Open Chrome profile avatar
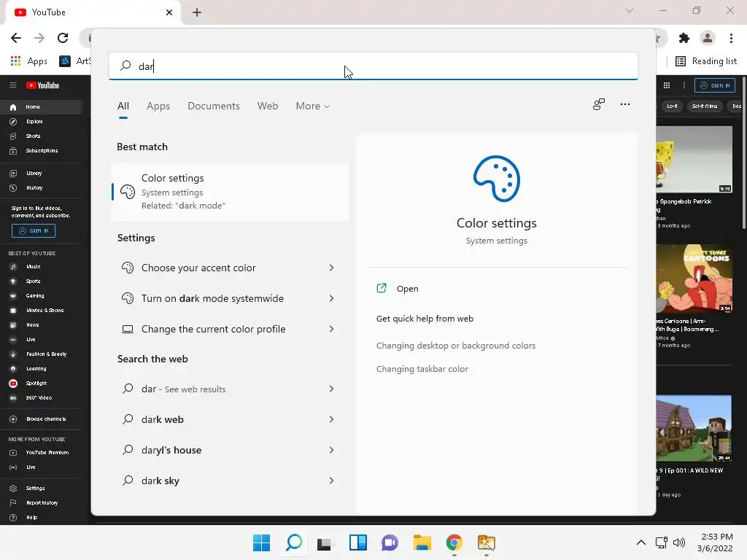Screen dimensions: 747x560 [x=708, y=38]
